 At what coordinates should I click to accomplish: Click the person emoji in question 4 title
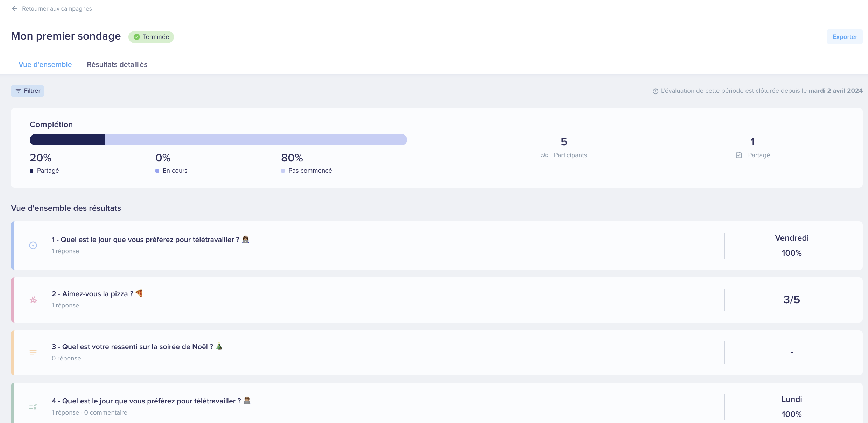click(x=247, y=401)
